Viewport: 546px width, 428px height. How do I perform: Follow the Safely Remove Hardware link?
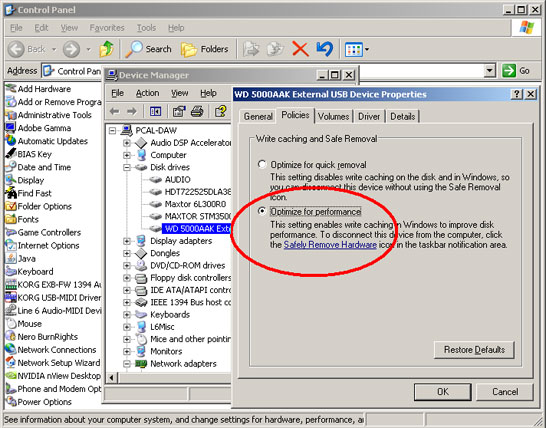click(x=330, y=245)
